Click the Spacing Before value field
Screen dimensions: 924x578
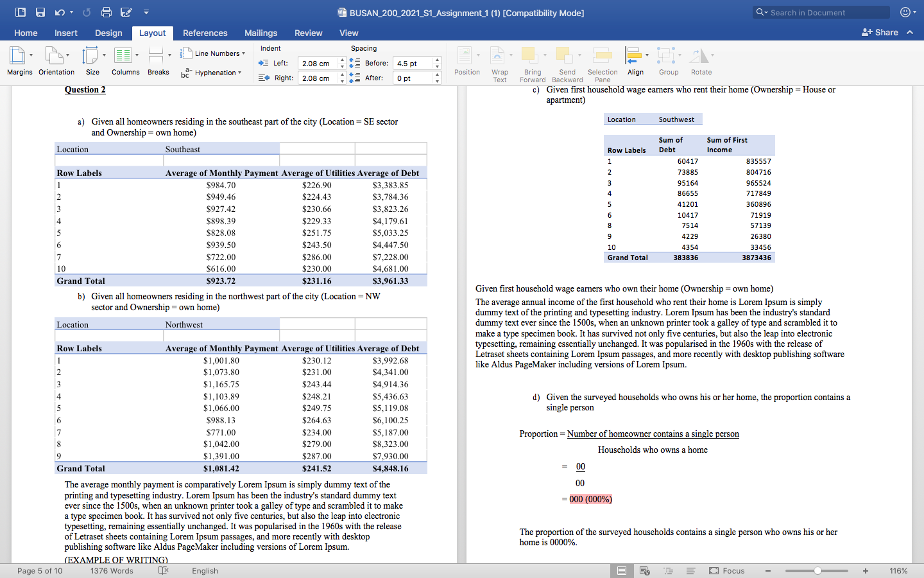coord(413,64)
